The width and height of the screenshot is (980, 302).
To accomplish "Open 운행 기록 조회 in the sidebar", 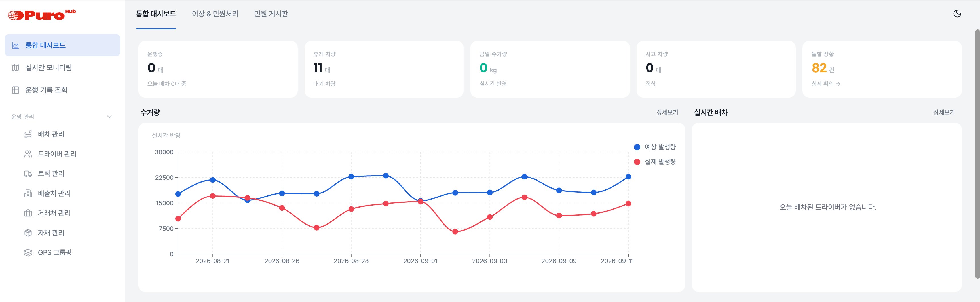I will [x=62, y=90].
